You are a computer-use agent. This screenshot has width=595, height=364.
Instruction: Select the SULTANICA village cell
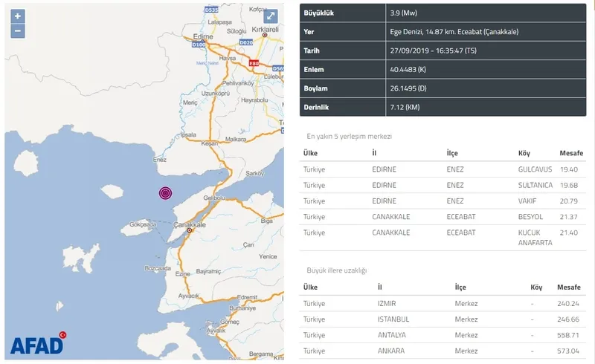point(535,185)
